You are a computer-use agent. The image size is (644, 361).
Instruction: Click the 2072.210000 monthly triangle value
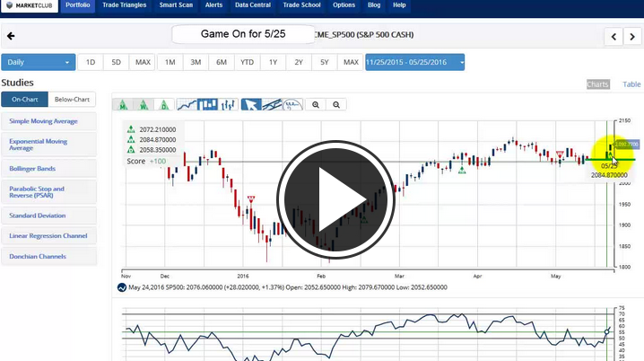[157, 129]
